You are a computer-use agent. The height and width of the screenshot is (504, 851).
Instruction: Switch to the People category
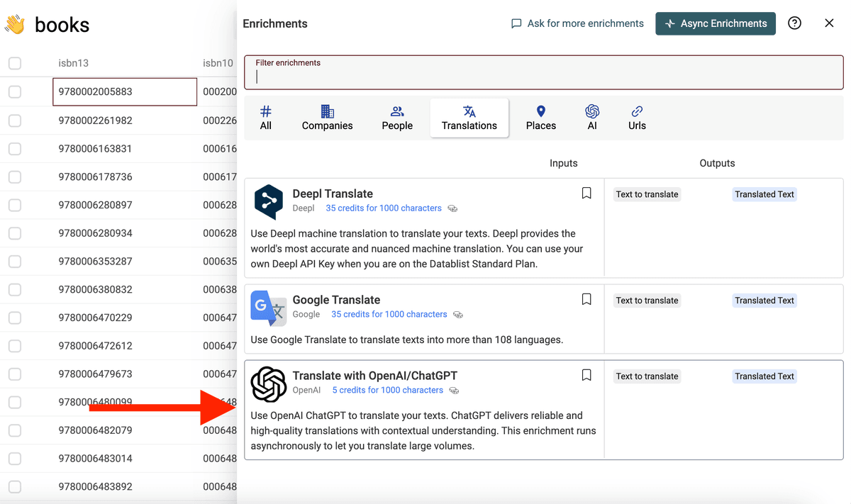(397, 118)
